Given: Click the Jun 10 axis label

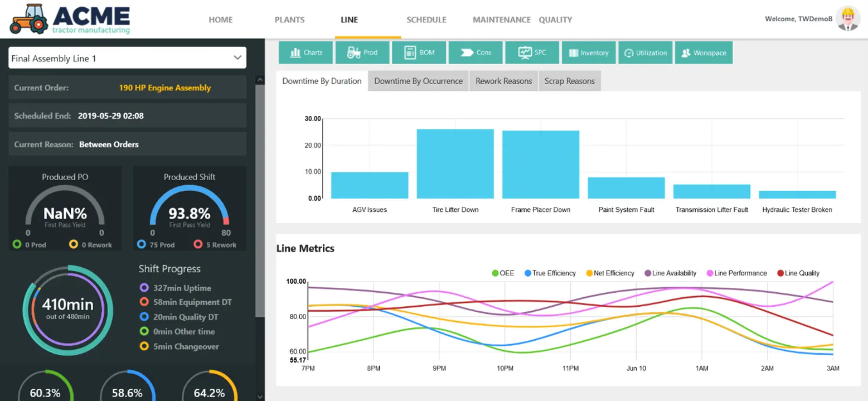Looking at the screenshot, I should click(x=636, y=369).
